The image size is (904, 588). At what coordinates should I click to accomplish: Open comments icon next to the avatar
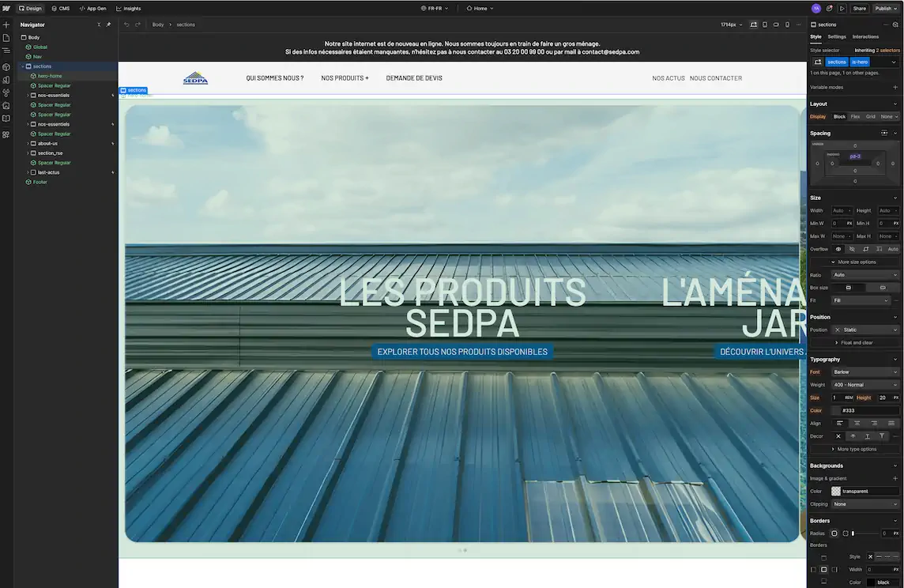pyautogui.click(x=830, y=9)
